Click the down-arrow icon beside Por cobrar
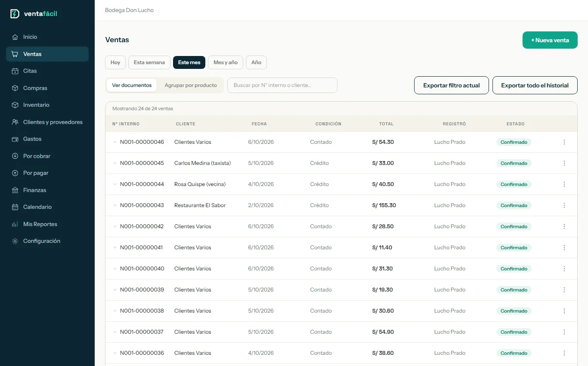This screenshot has height=366, width=588. click(15, 156)
